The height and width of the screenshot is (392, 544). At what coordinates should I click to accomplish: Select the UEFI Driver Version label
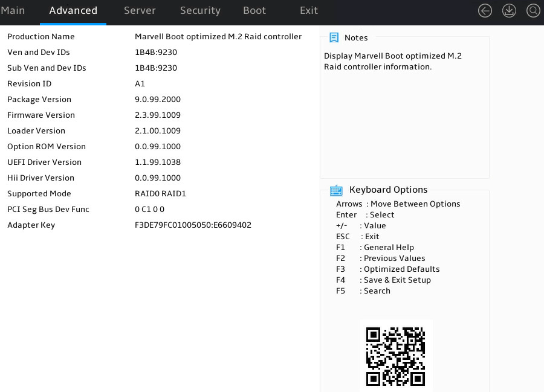[44, 162]
